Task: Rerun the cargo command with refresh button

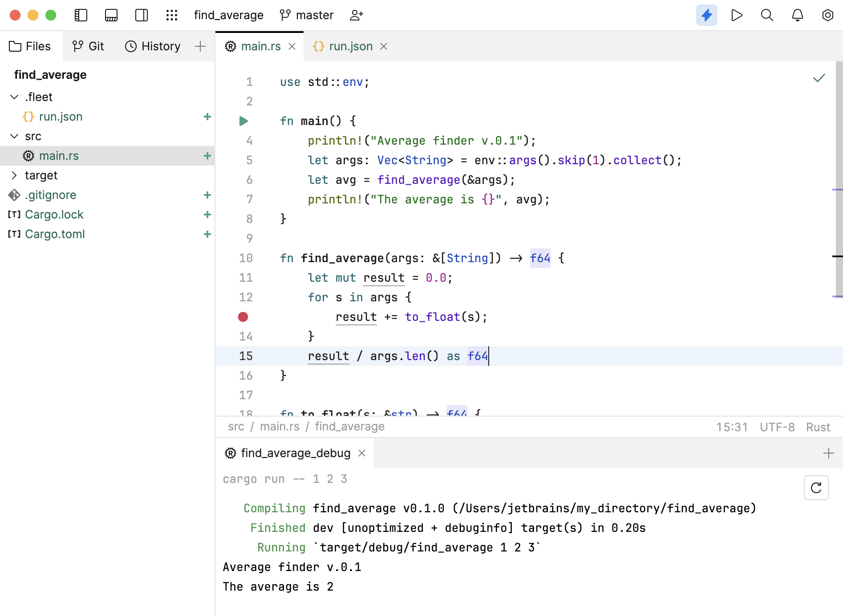Action: tap(816, 488)
